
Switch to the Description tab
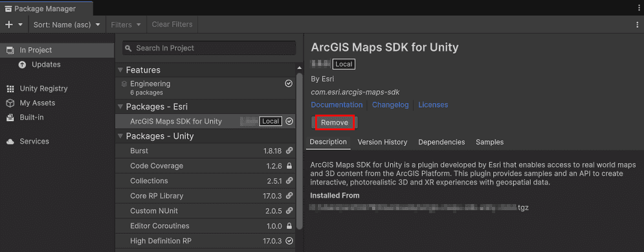pyautogui.click(x=328, y=143)
